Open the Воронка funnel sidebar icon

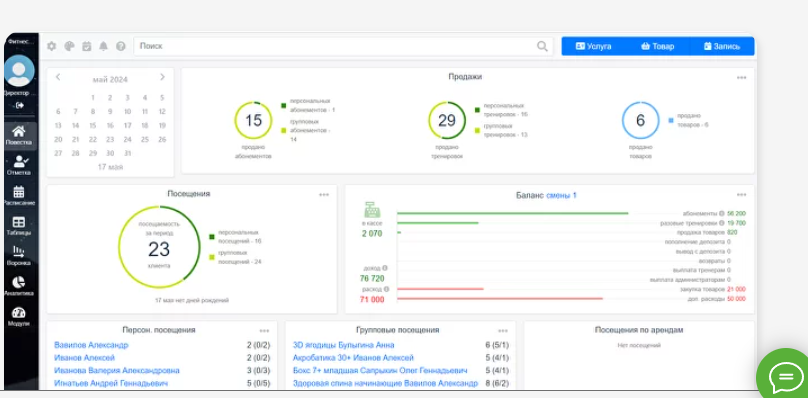tap(19, 252)
